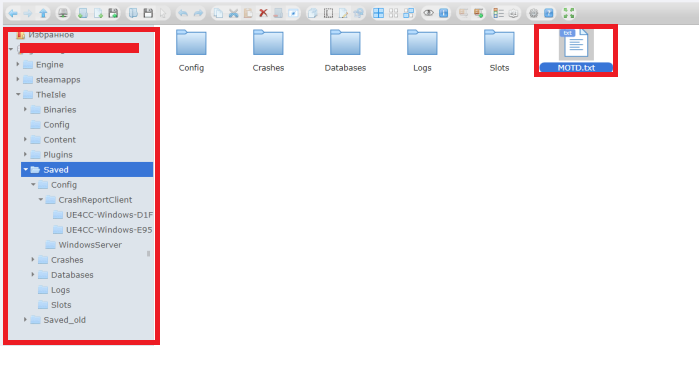Select the Saved_old folder label in tree
The image size is (700, 366).
click(x=64, y=320)
